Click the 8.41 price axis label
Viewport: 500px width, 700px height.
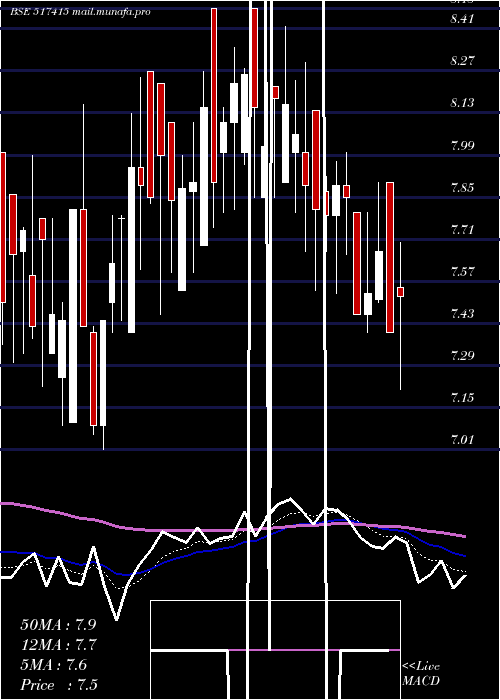pos(462,19)
